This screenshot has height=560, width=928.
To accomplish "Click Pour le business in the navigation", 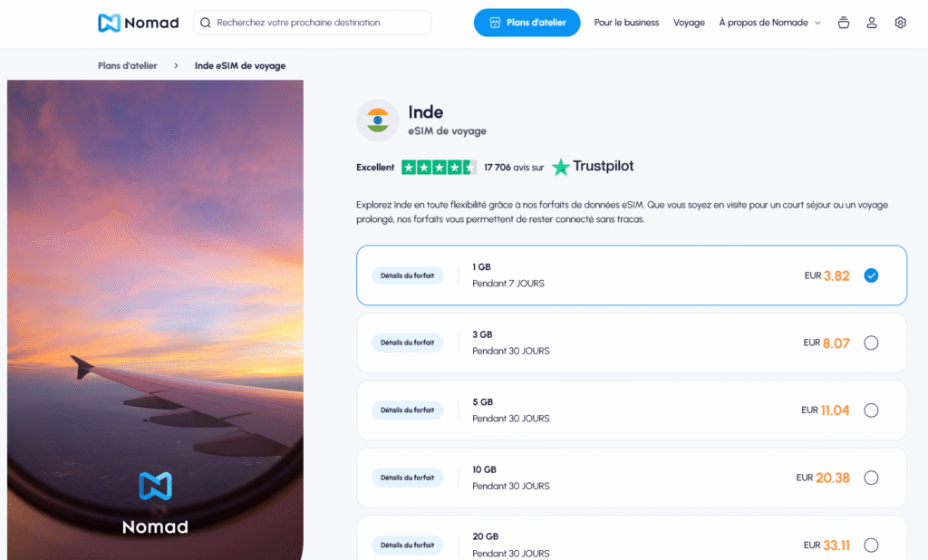I will tap(626, 22).
